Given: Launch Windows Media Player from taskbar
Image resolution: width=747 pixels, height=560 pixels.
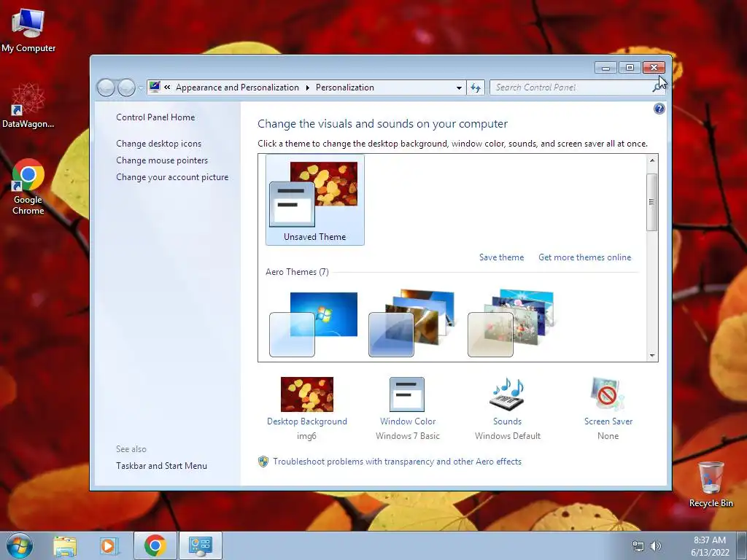Looking at the screenshot, I should point(109,545).
